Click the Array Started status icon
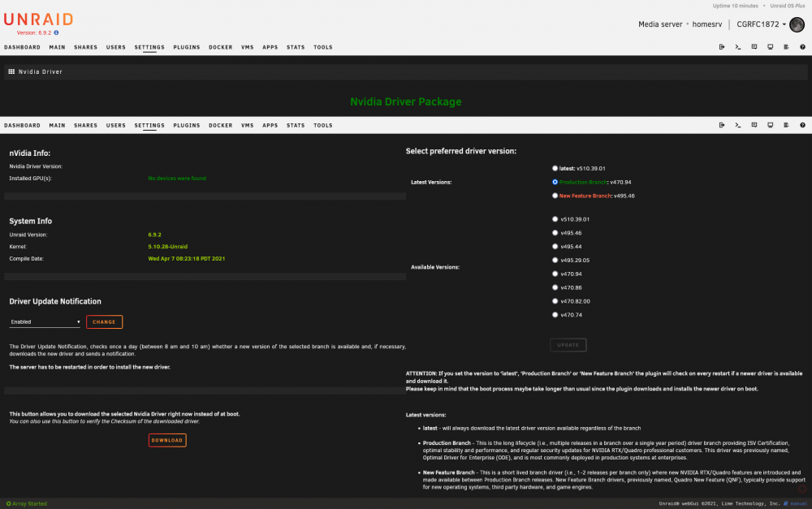 8,503
